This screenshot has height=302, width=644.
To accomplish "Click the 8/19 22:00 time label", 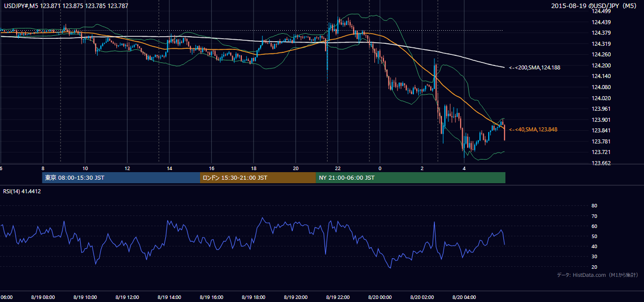I will click(338, 297).
